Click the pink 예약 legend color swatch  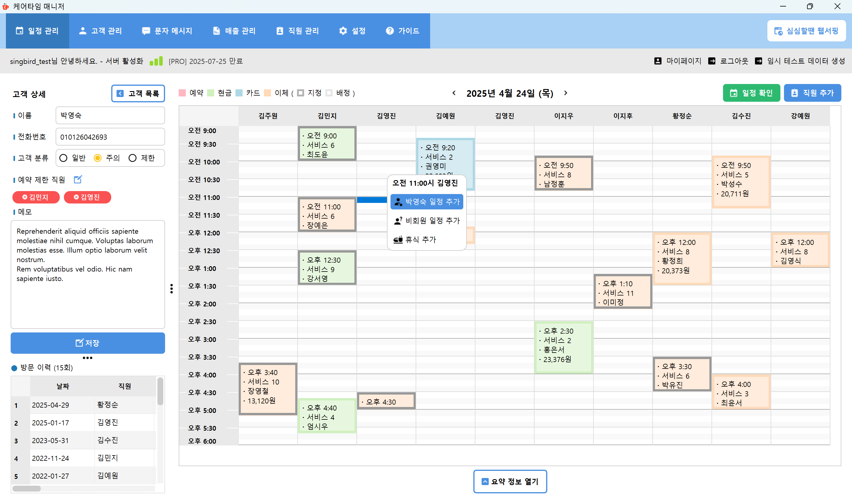coord(182,93)
